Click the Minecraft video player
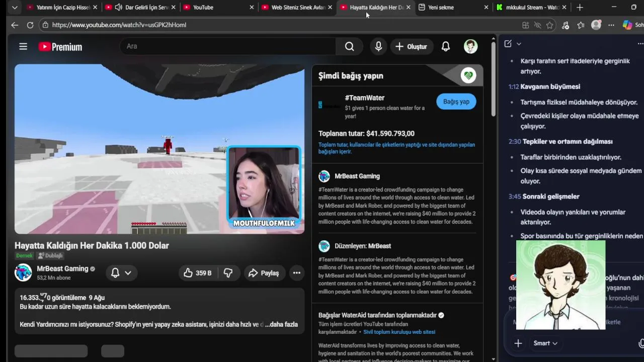 click(x=159, y=149)
